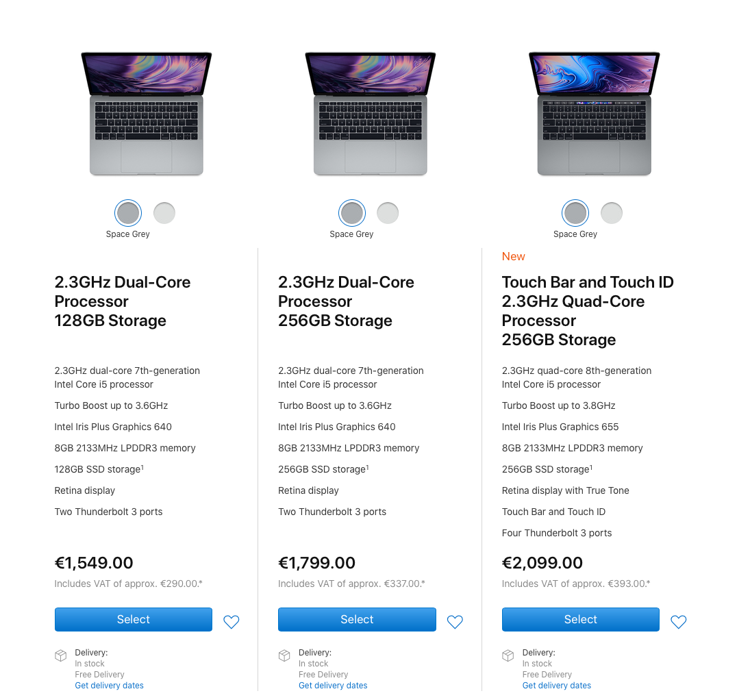Screen dimensions: 750x700
Task: Select the €1,549.00 MacBook Pro
Action: 134,620
